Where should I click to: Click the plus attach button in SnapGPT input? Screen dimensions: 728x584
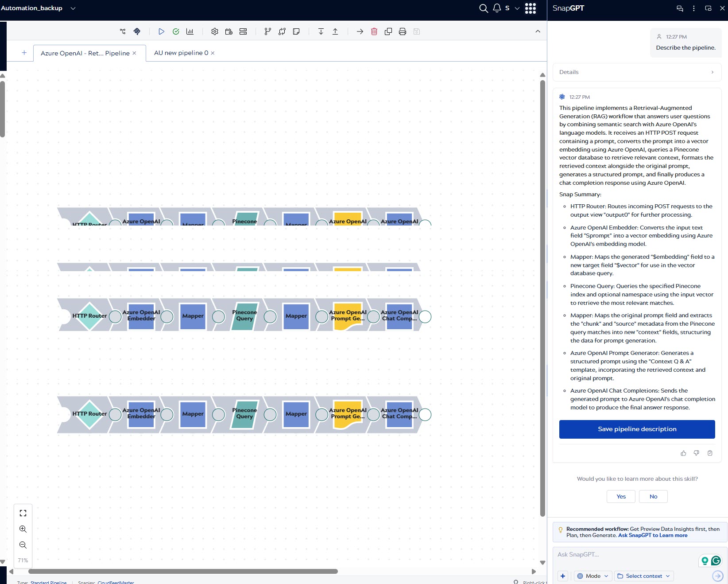tap(563, 576)
